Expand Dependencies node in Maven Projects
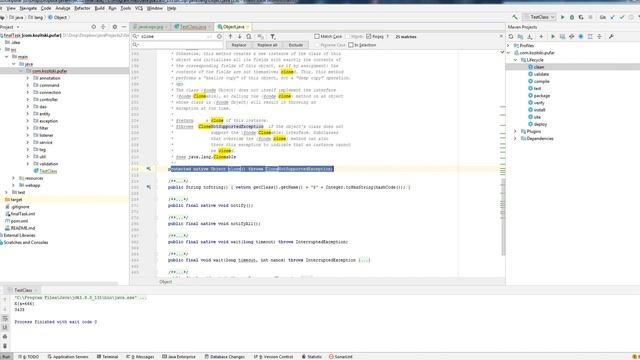 point(516,138)
